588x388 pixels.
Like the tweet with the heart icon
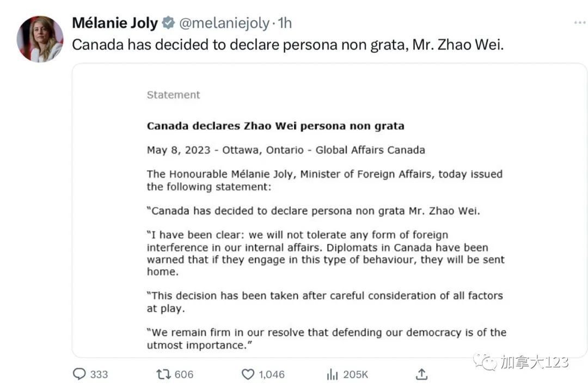pos(248,374)
